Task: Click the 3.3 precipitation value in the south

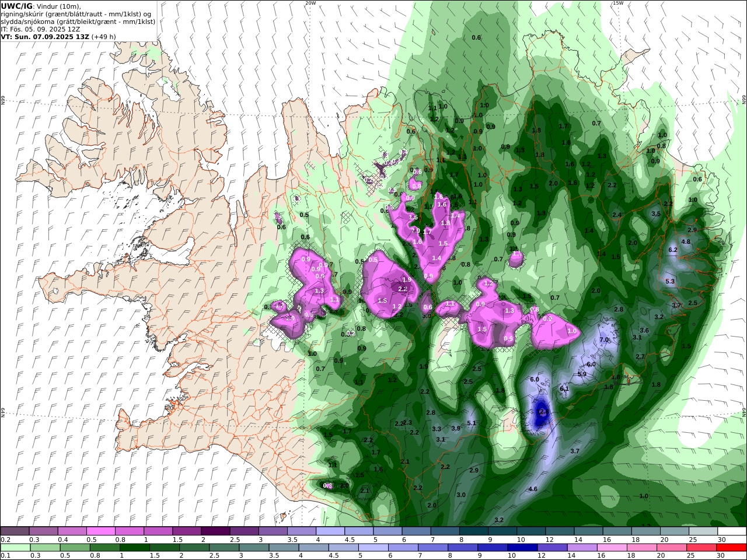Action: tap(437, 429)
